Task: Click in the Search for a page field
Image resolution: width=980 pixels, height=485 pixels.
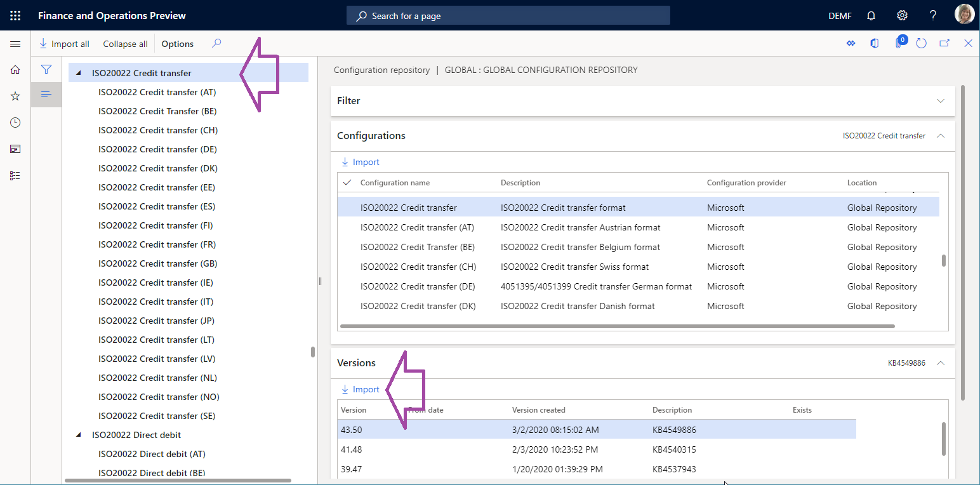Action: 508,15
